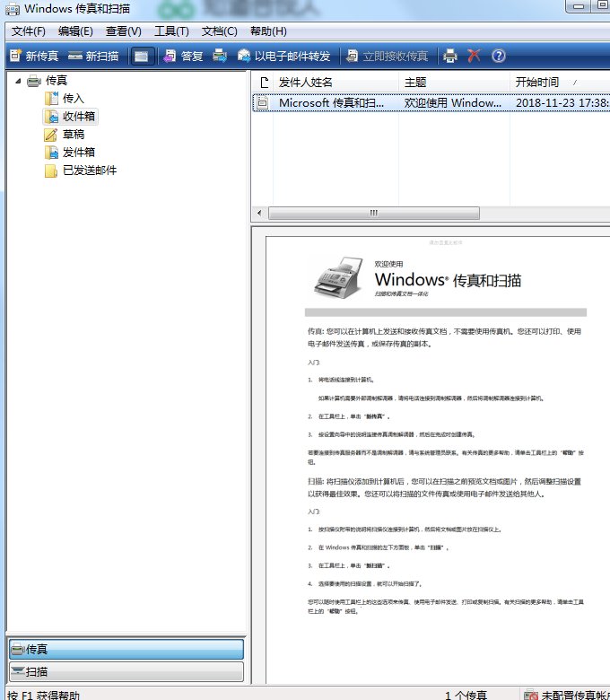Open the 文件(F) menu
This screenshot has width=610, height=700.
[29, 31]
